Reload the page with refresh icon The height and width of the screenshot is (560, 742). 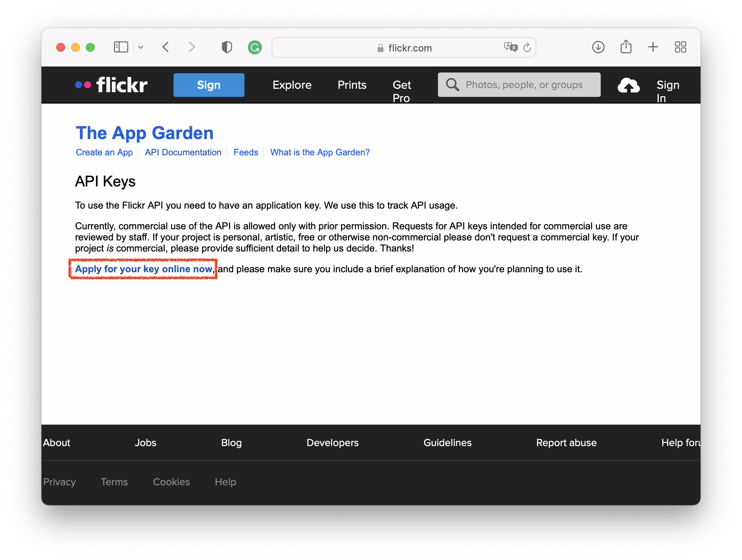click(527, 47)
